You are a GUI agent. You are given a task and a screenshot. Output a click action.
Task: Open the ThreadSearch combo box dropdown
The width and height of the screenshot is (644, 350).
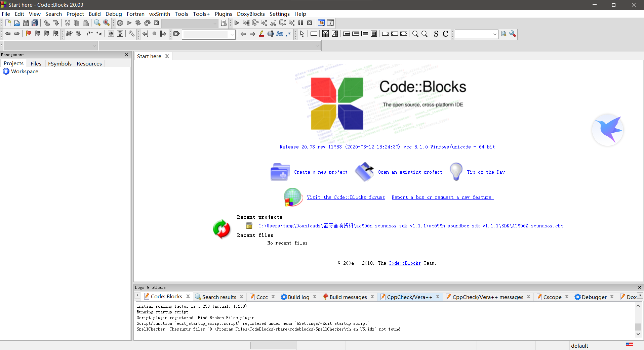coord(495,34)
